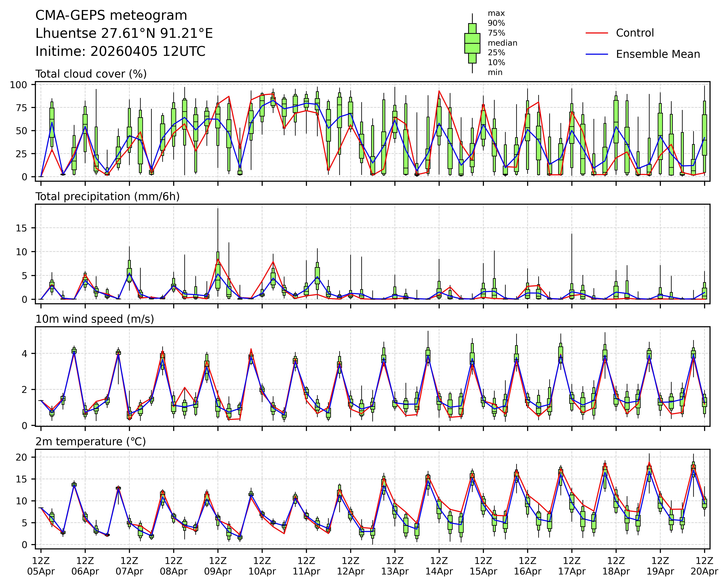Click the blue Ensemble Mean legend line
This screenshot has height=586, width=728.
597,54
